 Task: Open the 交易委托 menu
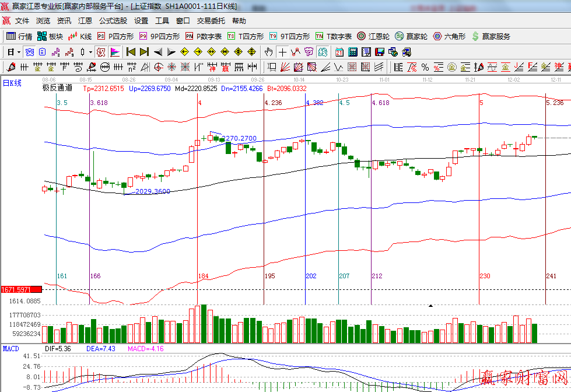pyautogui.click(x=211, y=20)
